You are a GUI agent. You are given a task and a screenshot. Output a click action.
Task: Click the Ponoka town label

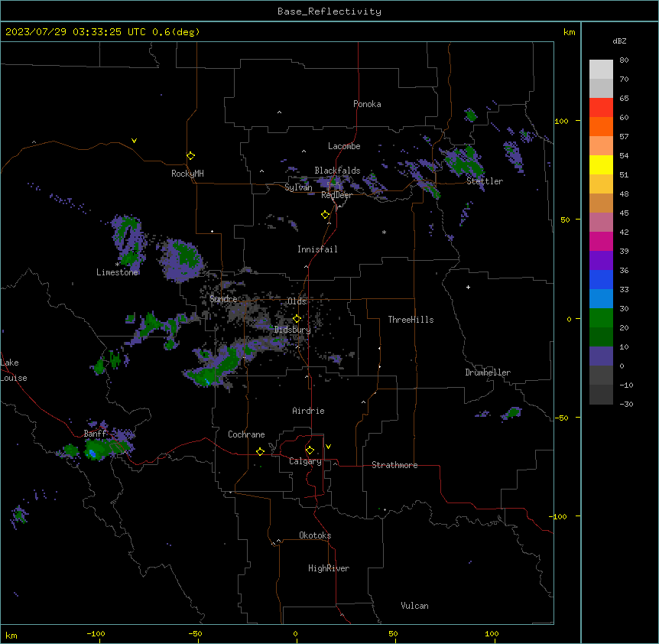(x=367, y=104)
